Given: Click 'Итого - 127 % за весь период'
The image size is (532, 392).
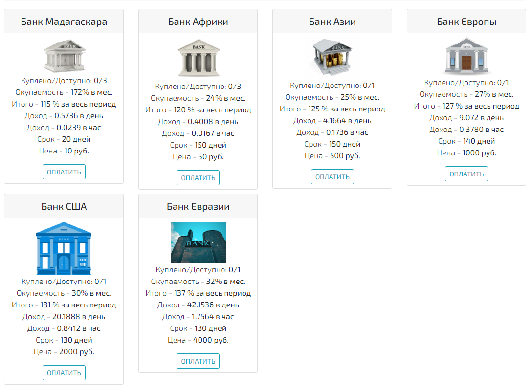Looking at the screenshot, I should (466, 106).
